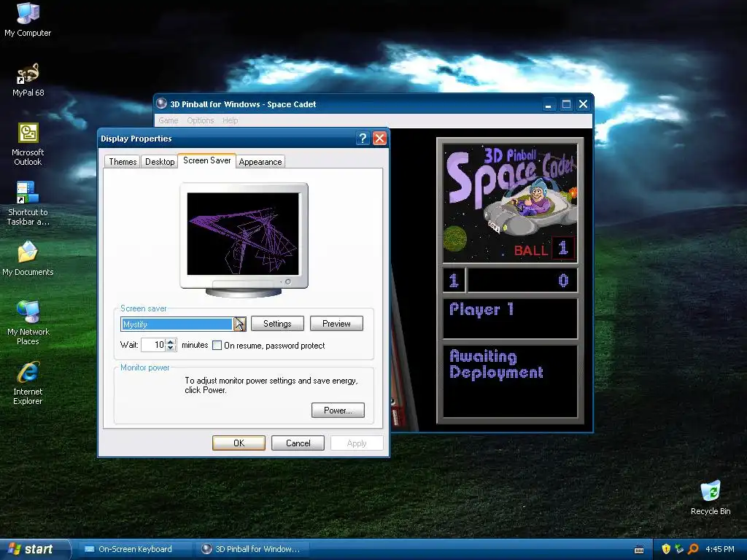Image resolution: width=747 pixels, height=560 pixels.
Task: Open My Computer desktop icon
Action: [28, 20]
